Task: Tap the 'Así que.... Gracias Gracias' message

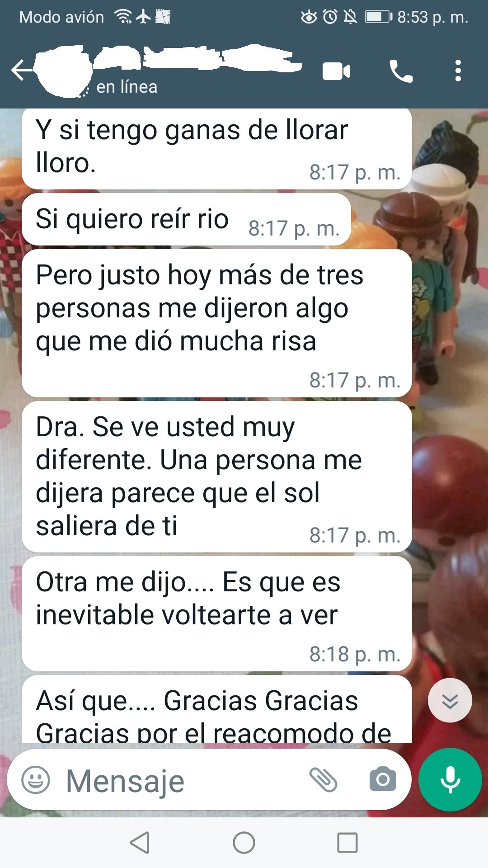Action: pos(217,709)
